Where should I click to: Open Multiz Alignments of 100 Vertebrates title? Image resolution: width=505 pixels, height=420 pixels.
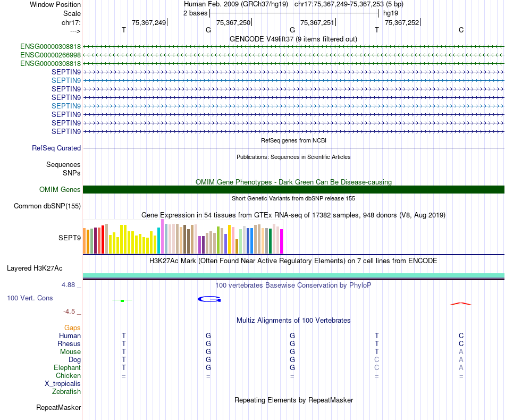coord(293,320)
